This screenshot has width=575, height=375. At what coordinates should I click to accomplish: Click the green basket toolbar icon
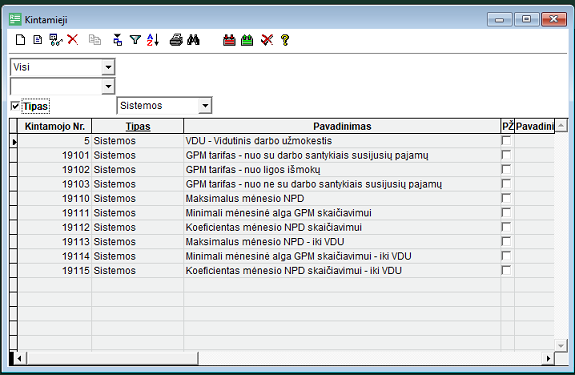point(247,40)
